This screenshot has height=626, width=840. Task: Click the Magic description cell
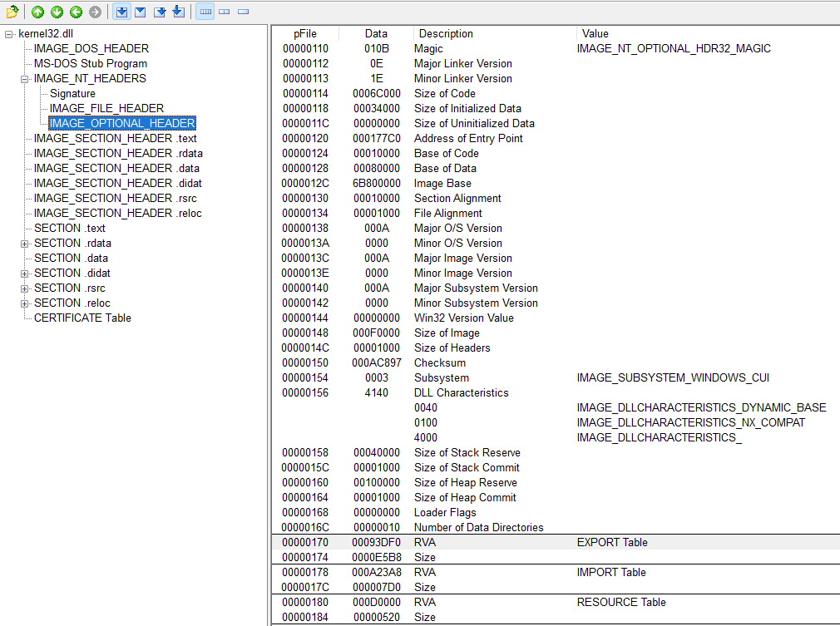tap(428, 49)
